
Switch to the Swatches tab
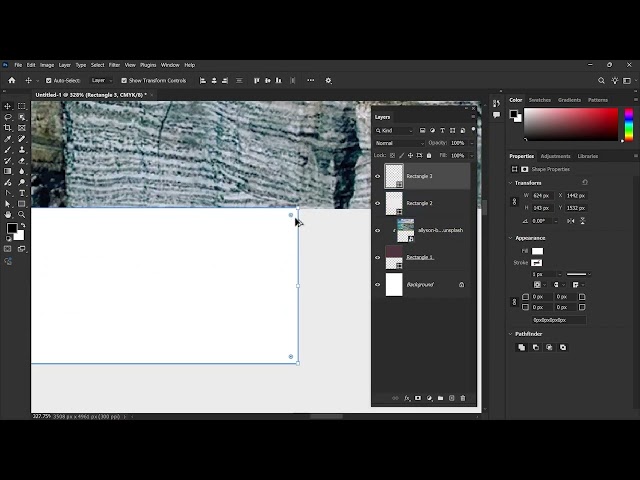540,100
